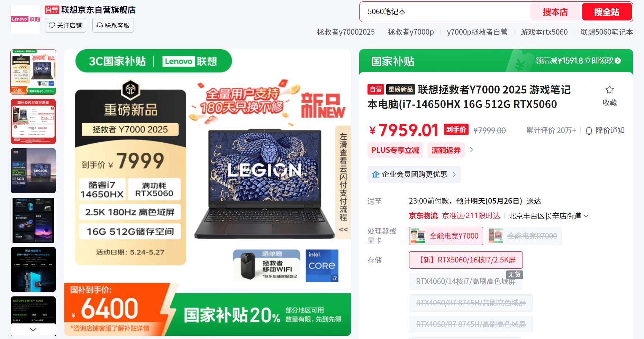Expand the thumbnail list down arrow
Viewport: 644px width, 339px height.
point(33,330)
